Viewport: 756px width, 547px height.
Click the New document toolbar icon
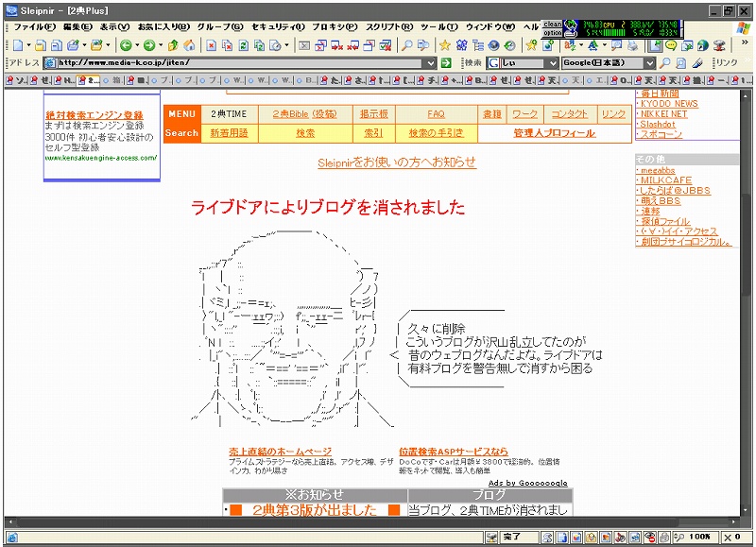pos(18,45)
